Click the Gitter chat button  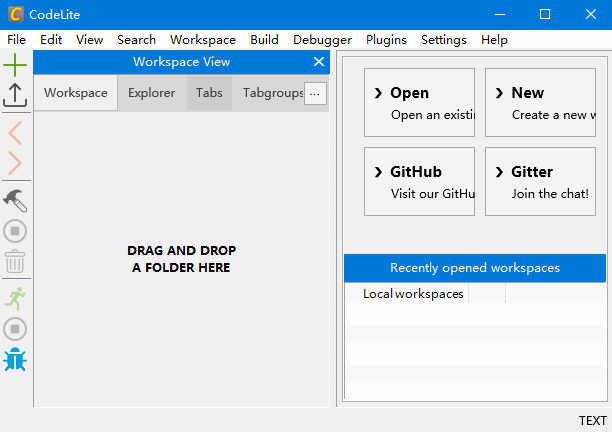pos(540,181)
